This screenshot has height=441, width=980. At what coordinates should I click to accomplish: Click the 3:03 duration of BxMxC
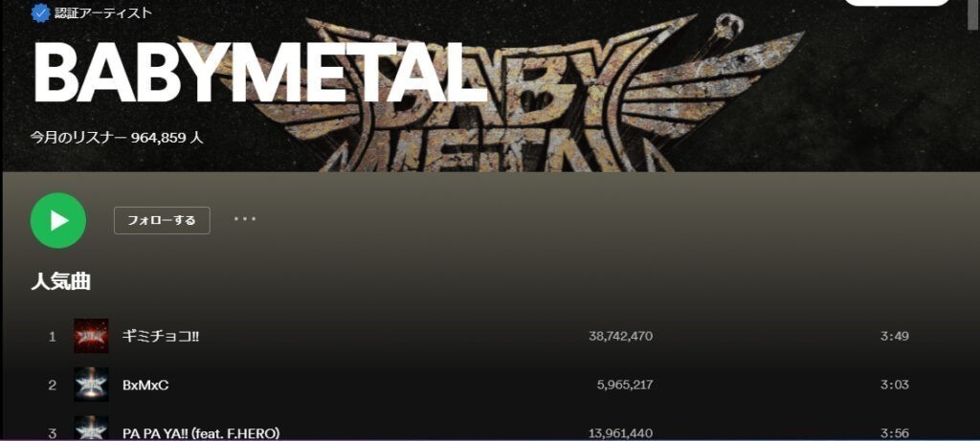895,385
